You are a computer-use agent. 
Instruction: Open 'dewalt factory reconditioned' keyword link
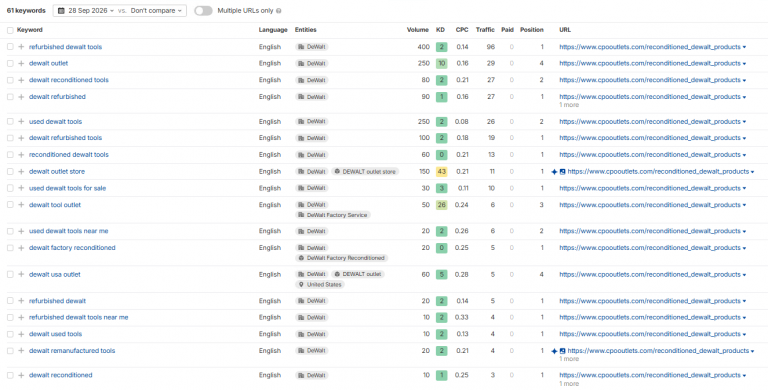pyautogui.click(x=72, y=248)
